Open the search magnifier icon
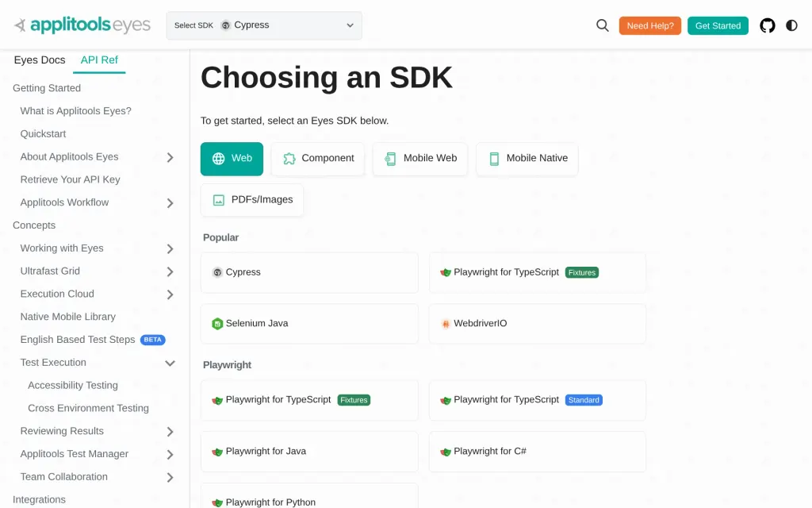 coord(603,25)
